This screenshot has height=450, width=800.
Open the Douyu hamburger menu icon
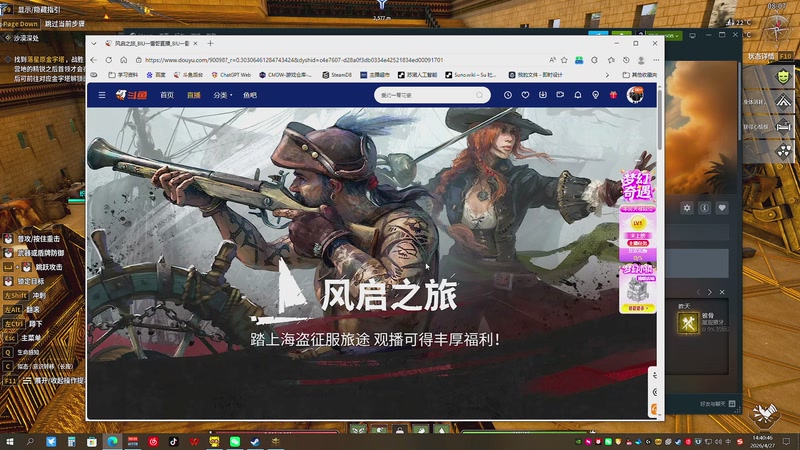(102, 95)
